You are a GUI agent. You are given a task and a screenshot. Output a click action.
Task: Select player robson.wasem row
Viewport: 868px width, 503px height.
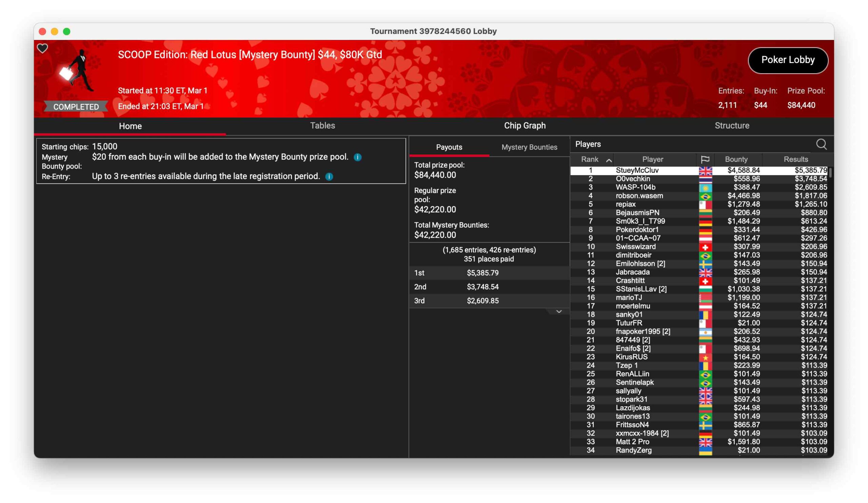click(639, 196)
